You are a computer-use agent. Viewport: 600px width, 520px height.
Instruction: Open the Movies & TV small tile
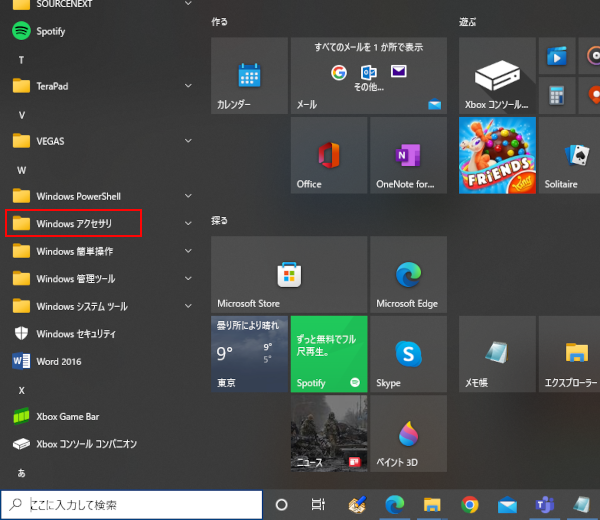[x=557, y=56]
